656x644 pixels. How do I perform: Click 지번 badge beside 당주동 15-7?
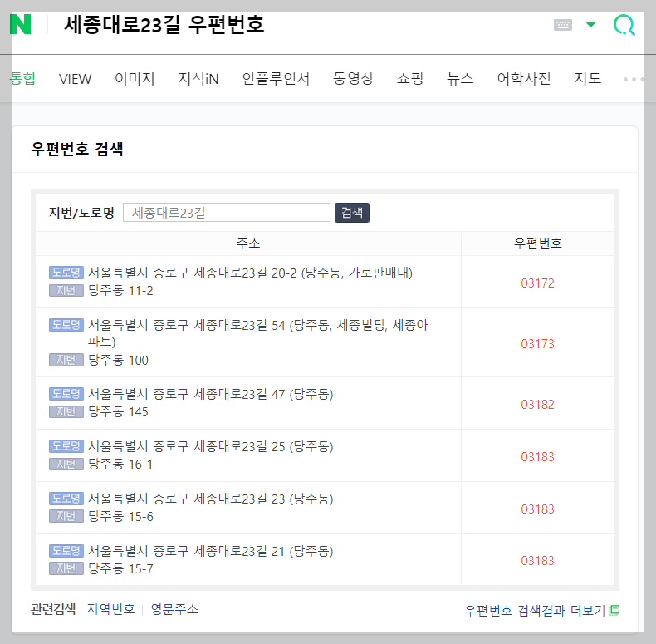pos(66,568)
